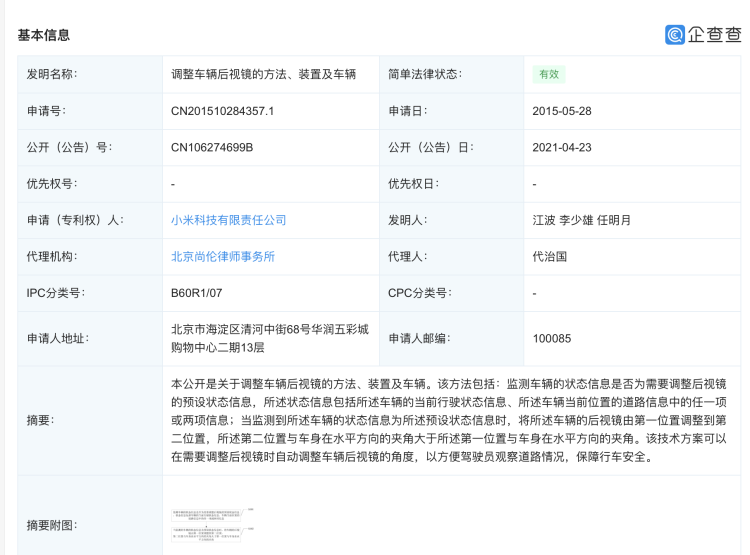The image size is (750, 555).
Task: Click the application date 2015-05-28
Action: pyautogui.click(x=562, y=111)
